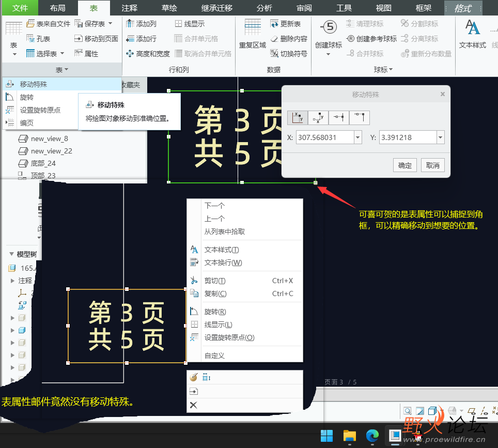Click the 移动到页面 move-to-sheet icon
The width and height of the screenshot is (498, 448).
point(78,39)
